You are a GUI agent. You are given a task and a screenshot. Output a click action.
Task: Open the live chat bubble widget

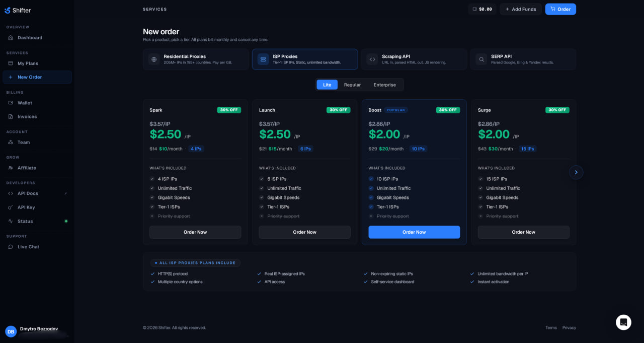click(x=623, y=322)
